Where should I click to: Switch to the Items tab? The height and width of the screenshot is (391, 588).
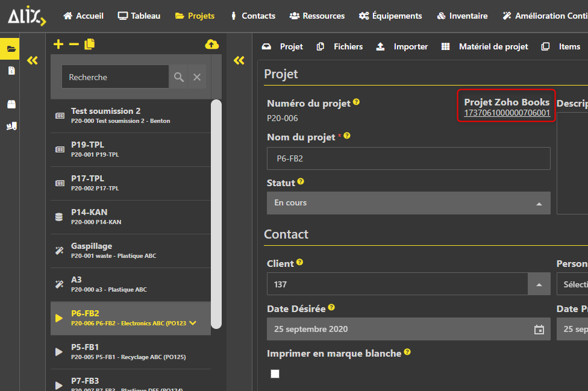click(x=561, y=46)
